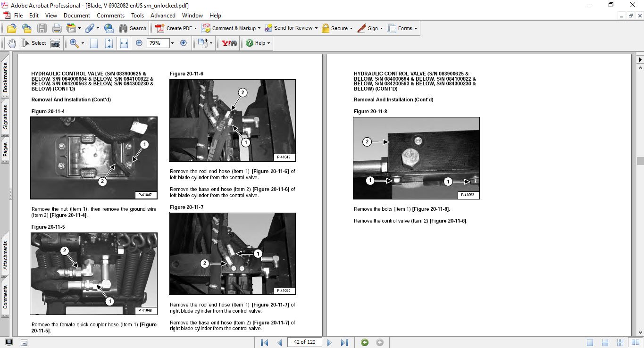
Task: Open the View menu
Action: point(51,16)
